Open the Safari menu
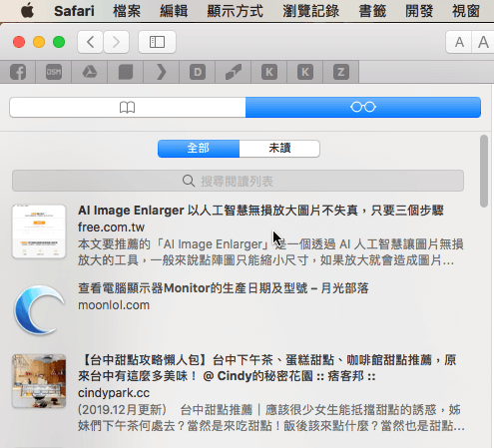494x448 pixels. tap(74, 11)
